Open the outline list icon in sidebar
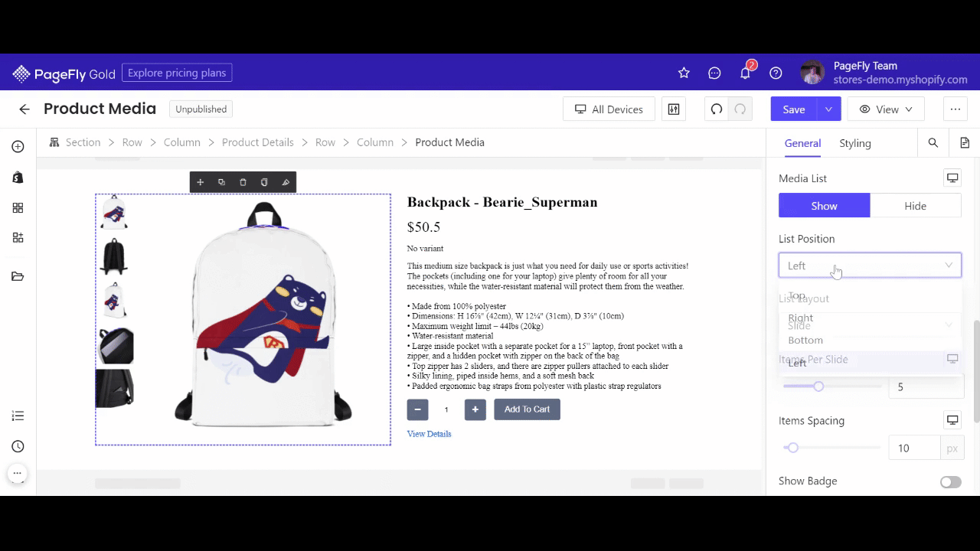 pos(18,416)
